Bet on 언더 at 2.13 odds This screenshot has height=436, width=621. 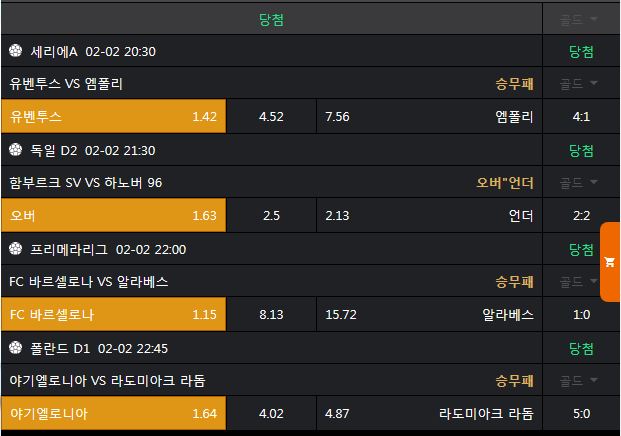[430, 216]
